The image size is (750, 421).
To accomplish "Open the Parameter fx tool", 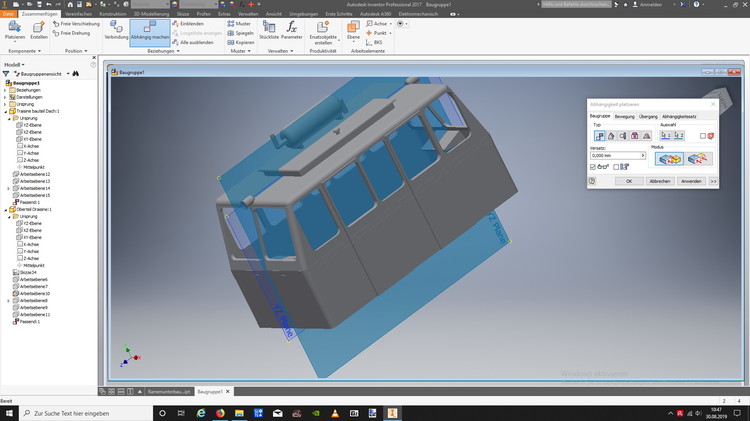I will (x=290, y=28).
